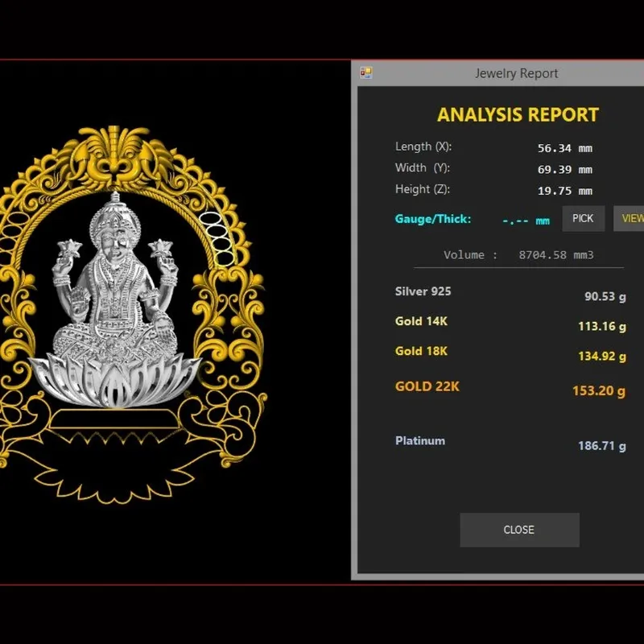Image resolution: width=644 pixels, height=644 pixels.
Task: Click the Jewelry Report title bar text
Action: 516,73
